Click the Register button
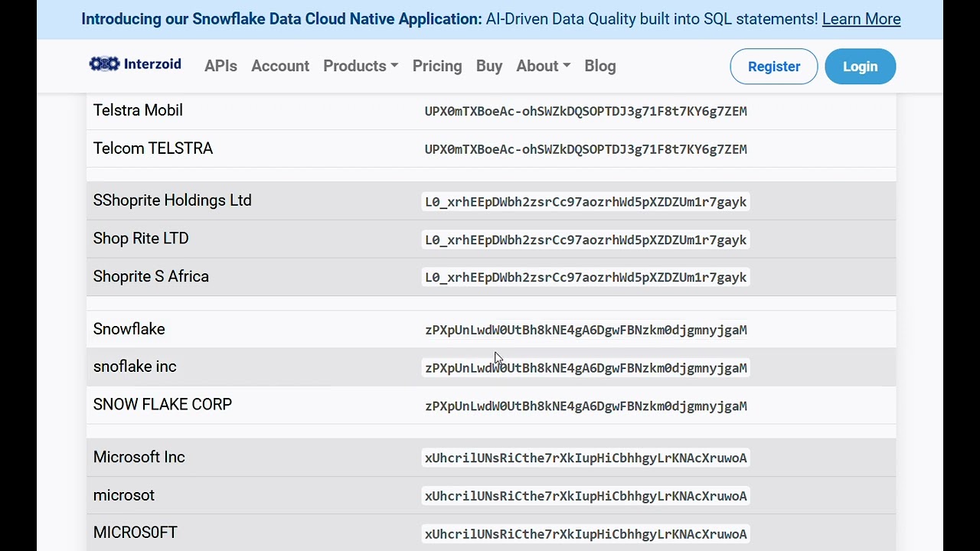 [x=774, y=67]
